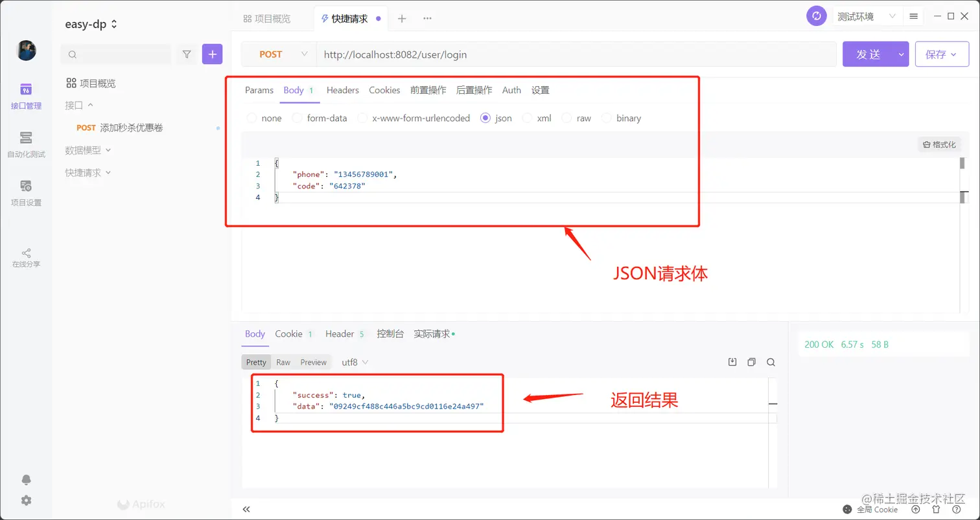
Task: Copy the response body using copy icon
Action: click(751, 362)
